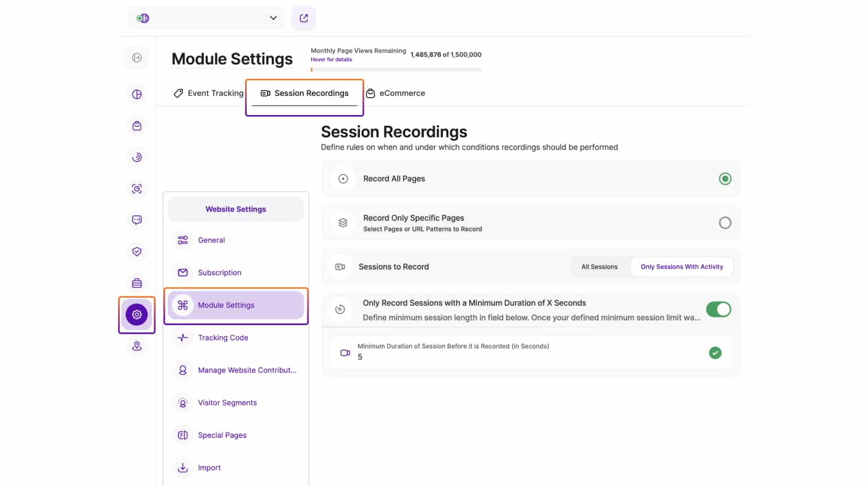This screenshot has width=868, height=486.
Task: Click the settings gear sidebar icon
Action: (137, 314)
